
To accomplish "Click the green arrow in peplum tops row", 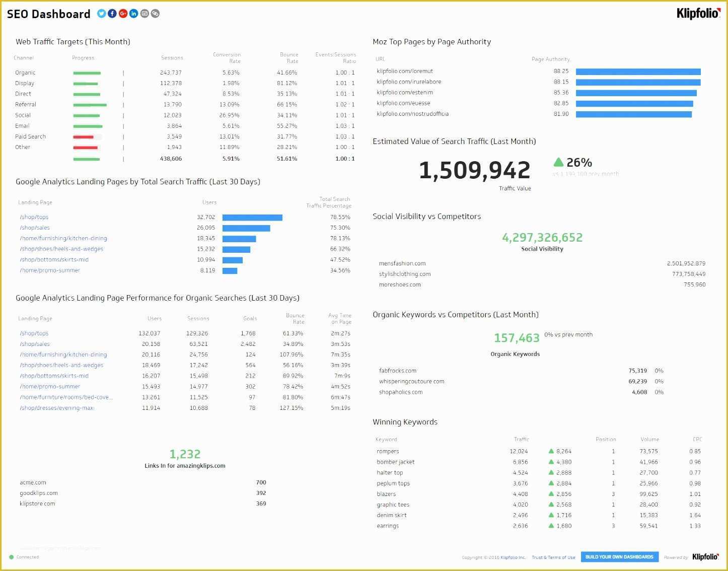I will point(551,483).
